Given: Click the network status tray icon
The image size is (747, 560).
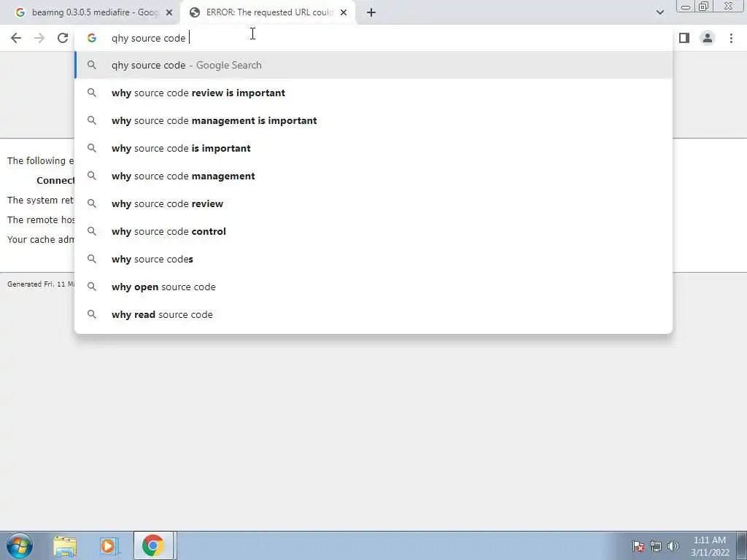Looking at the screenshot, I should pyautogui.click(x=656, y=546).
